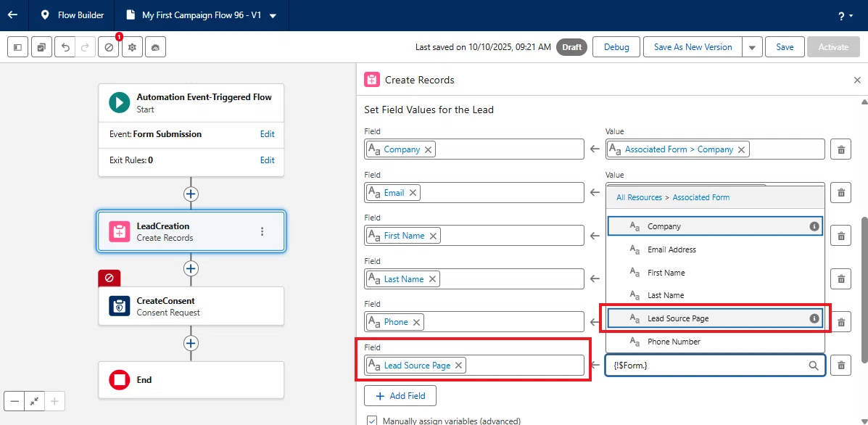This screenshot has height=425, width=868.
Task: Add element below CreateConsent node
Action: (x=191, y=343)
